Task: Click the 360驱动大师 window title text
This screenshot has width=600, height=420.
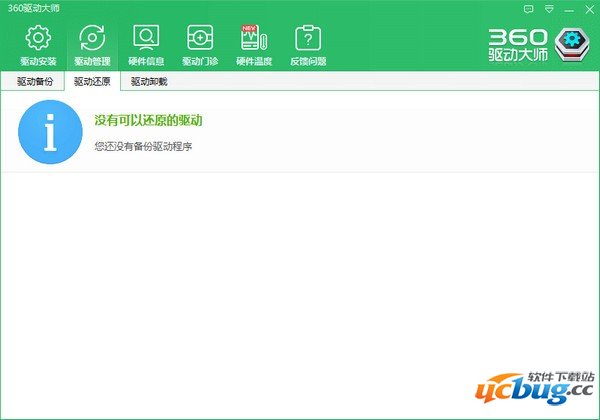Action: (x=34, y=8)
